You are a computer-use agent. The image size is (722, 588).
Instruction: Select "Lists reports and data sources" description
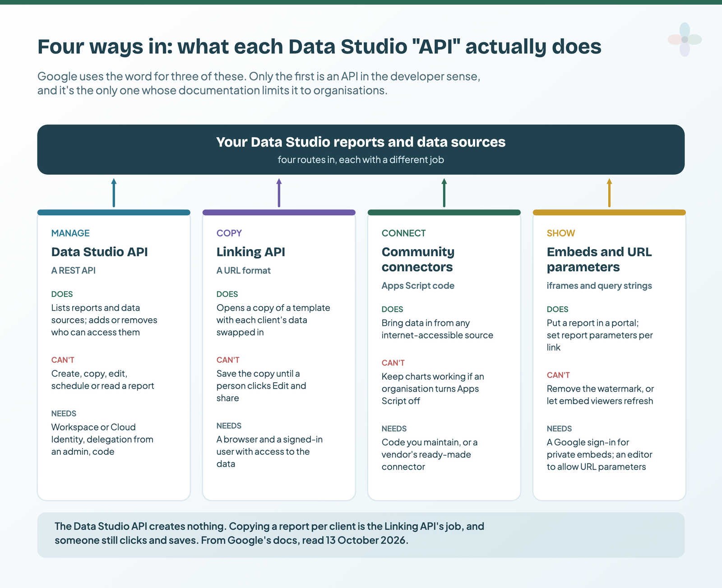coord(104,320)
